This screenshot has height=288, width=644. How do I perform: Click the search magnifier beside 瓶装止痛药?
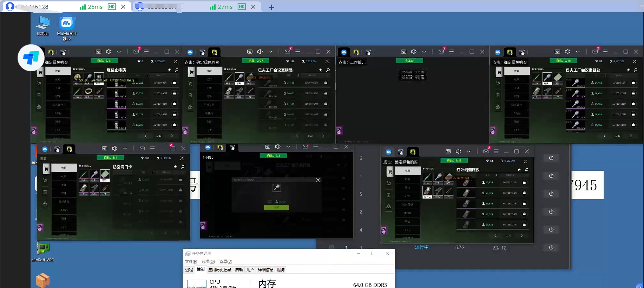point(177,70)
